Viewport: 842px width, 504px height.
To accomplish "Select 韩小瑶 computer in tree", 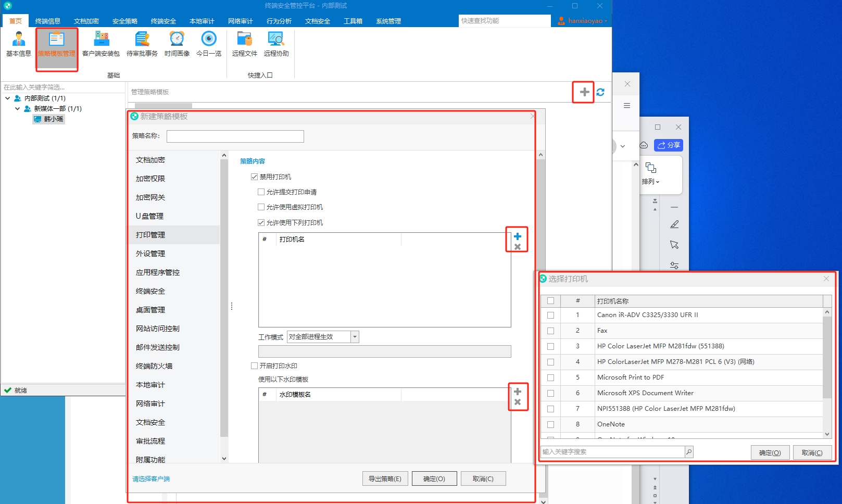I will [48, 119].
